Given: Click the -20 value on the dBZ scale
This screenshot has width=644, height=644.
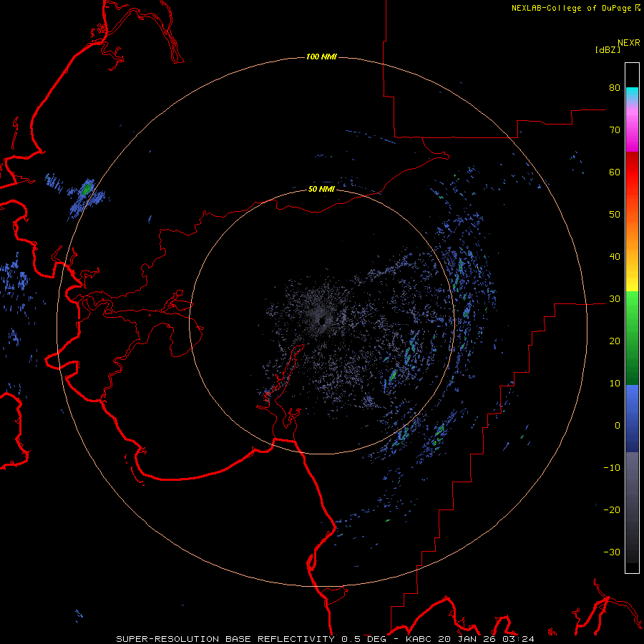Looking at the screenshot, I should click(612, 509).
